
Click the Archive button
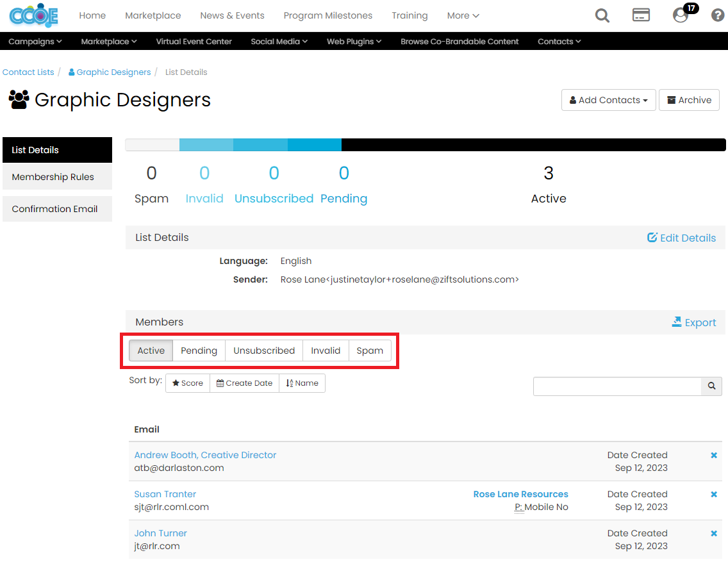pyautogui.click(x=689, y=100)
